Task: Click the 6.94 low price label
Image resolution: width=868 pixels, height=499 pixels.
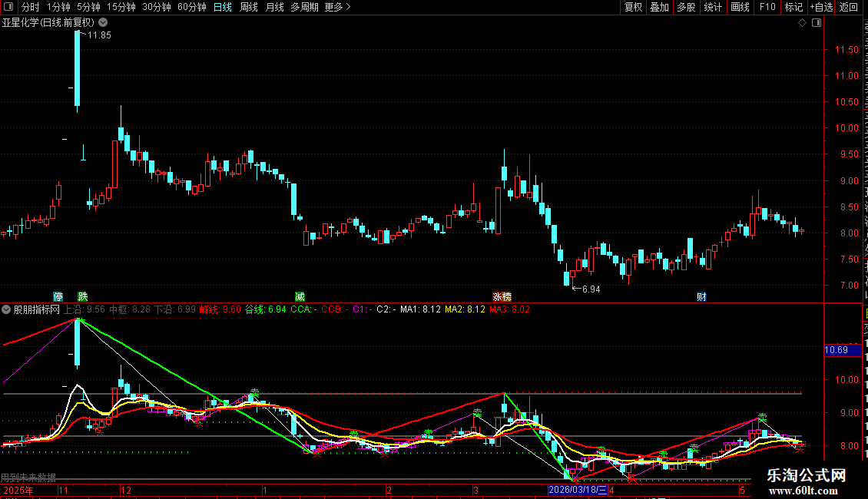Action: click(591, 289)
